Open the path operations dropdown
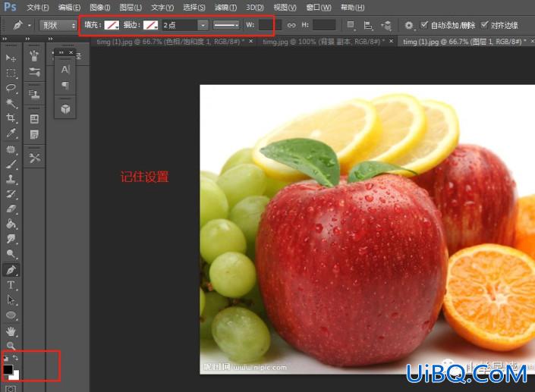This screenshot has width=535, height=392. [351, 25]
